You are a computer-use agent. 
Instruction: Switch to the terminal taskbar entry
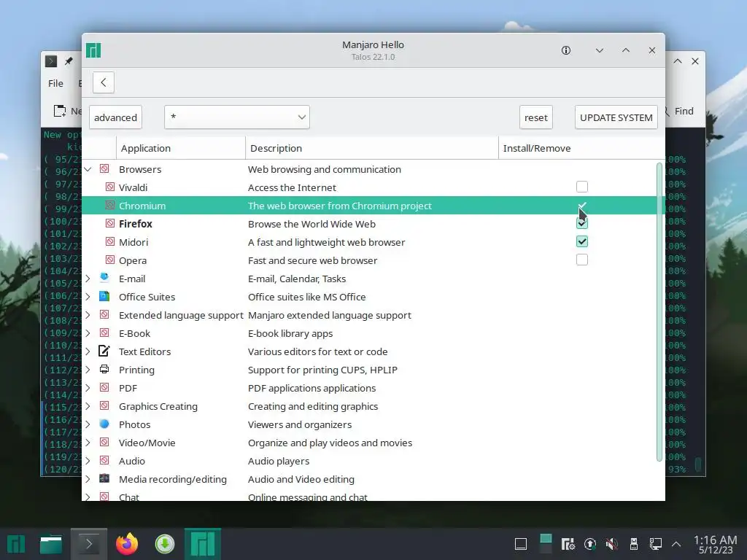pyautogui.click(x=88, y=544)
